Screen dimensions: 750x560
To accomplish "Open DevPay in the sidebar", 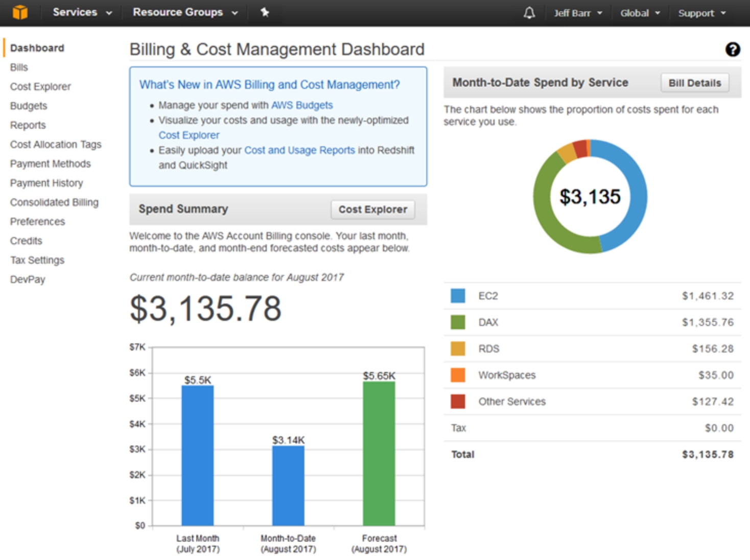I will coord(28,279).
